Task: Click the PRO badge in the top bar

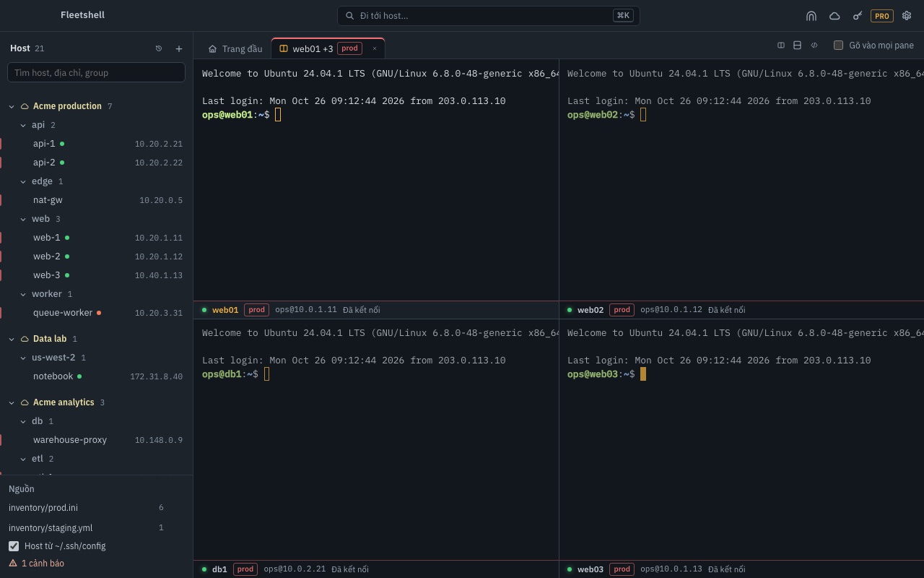Action: (x=882, y=16)
